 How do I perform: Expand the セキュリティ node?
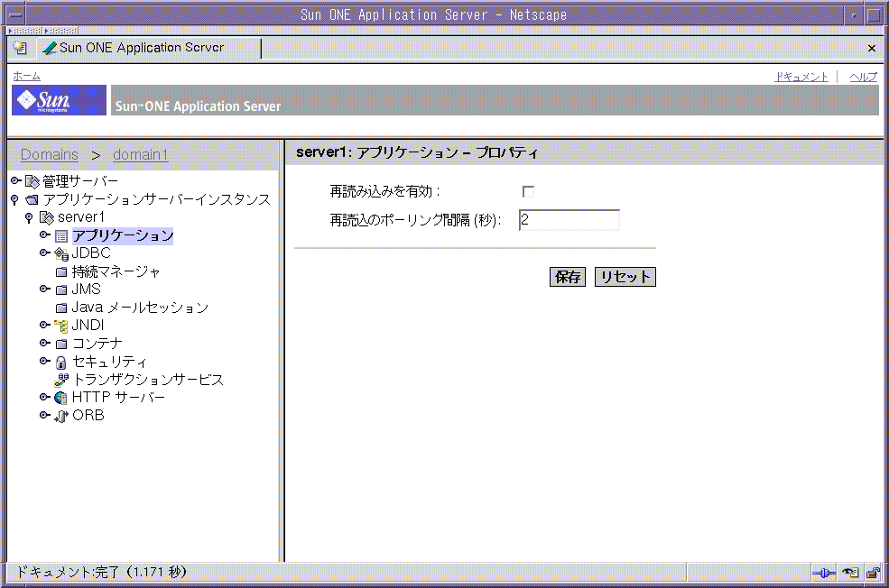point(45,362)
